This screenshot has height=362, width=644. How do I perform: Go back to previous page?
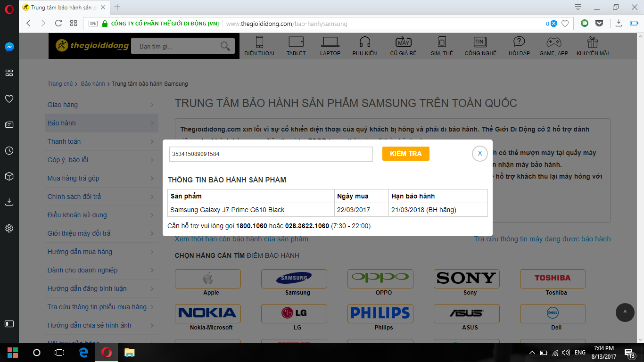point(28,23)
